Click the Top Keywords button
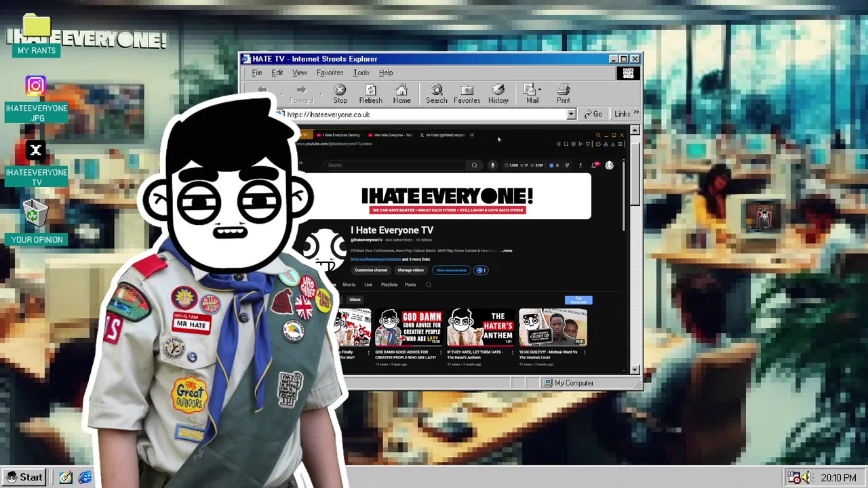 coord(578,300)
